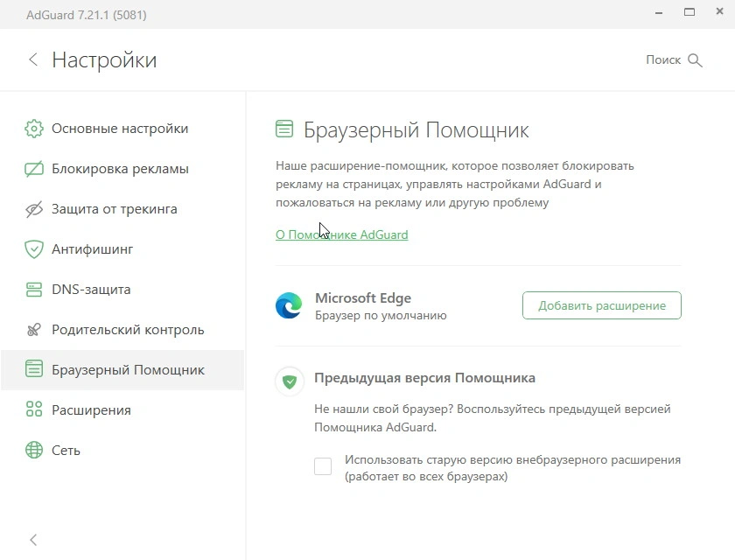Viewport: 735px width, 560px height.
Task: Enable the old out-of-browser extension checkbox
Action: 323,466
